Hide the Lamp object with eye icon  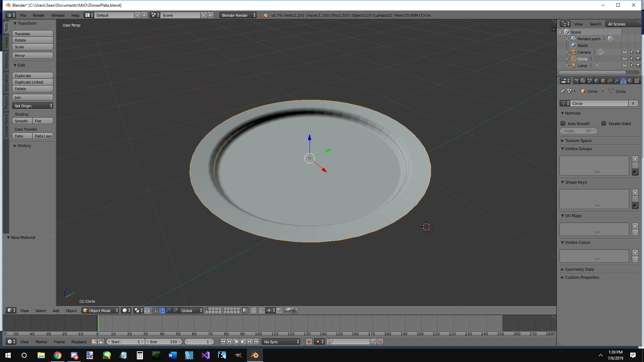tap(625, 65)
